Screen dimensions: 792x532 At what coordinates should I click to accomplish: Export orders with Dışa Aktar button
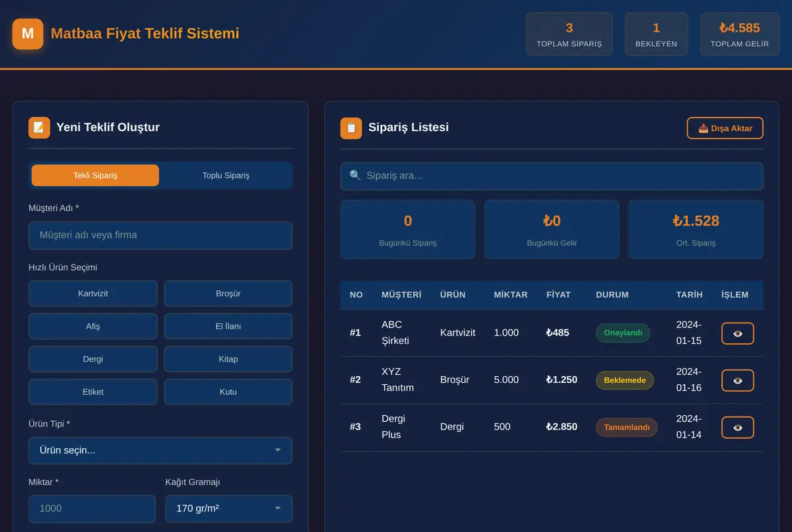[x=725, y=128]
